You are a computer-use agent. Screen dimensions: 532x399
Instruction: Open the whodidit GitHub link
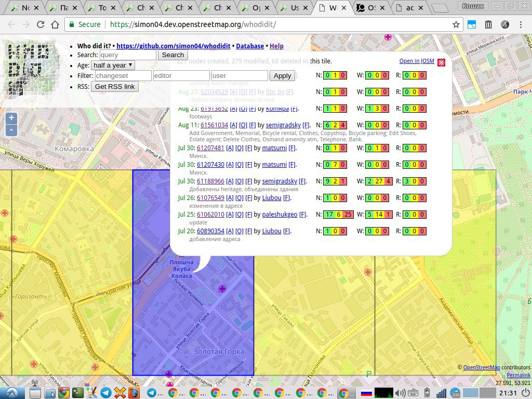(x=174, y=46)
